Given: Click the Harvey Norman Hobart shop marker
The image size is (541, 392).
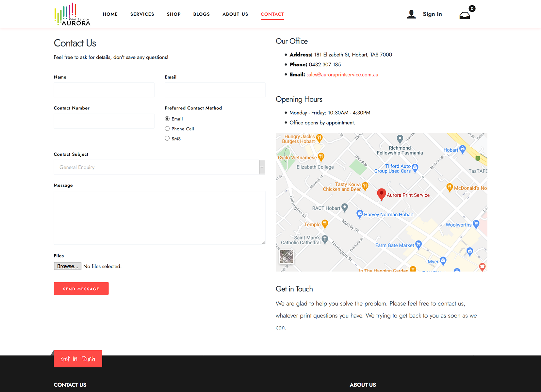Looking at the screenshot, I should click(359, 214).
